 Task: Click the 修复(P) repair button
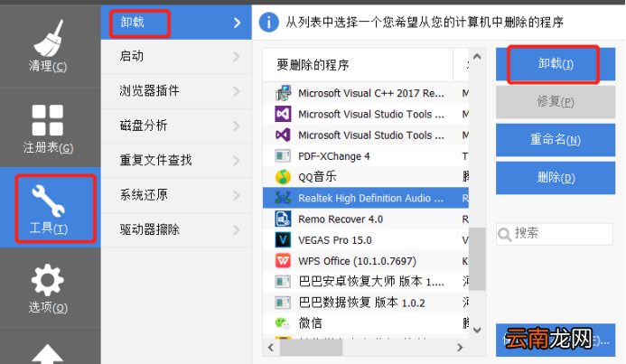pyautogui.click(x=556, y=102)
